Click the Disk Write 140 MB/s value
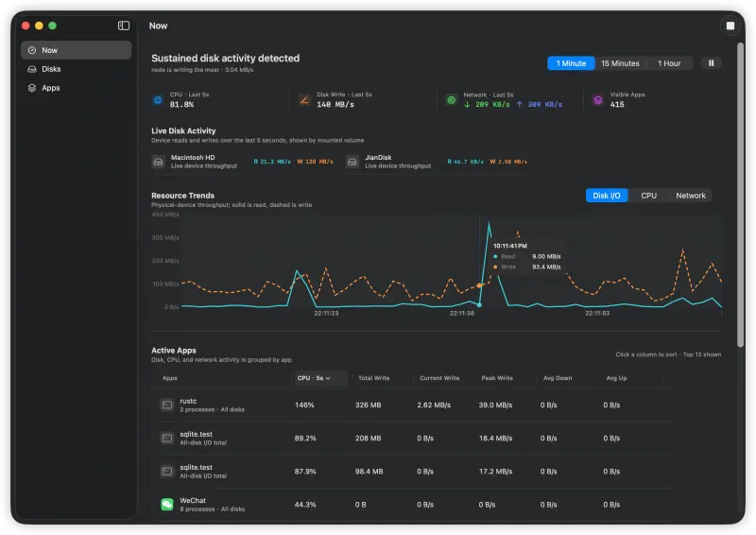 tap(335, 105)
